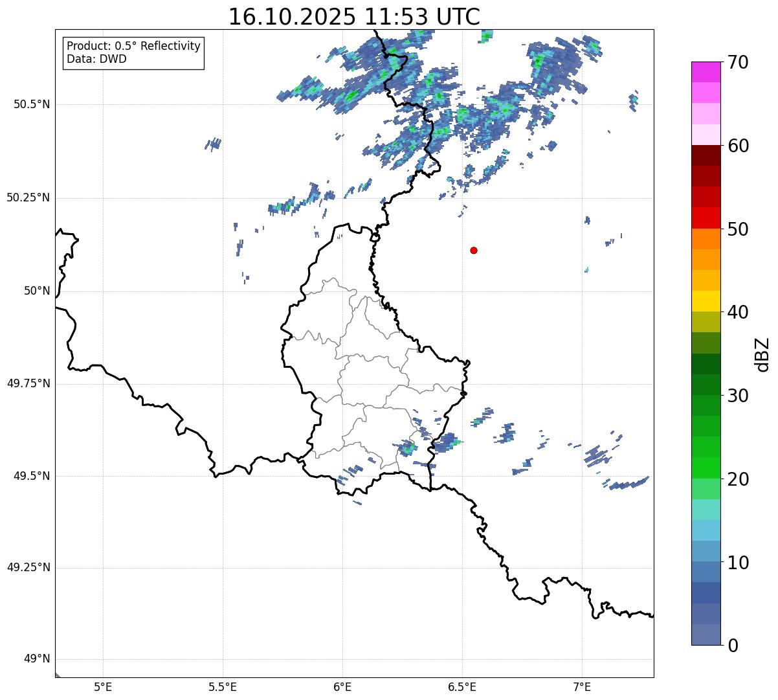
Task: Pick the dark maroon swatch below 60
Action: click(x=706, y=155)
